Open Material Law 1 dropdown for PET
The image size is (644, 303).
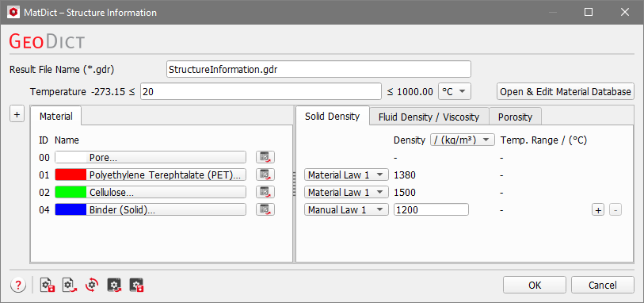coord(346,175)
